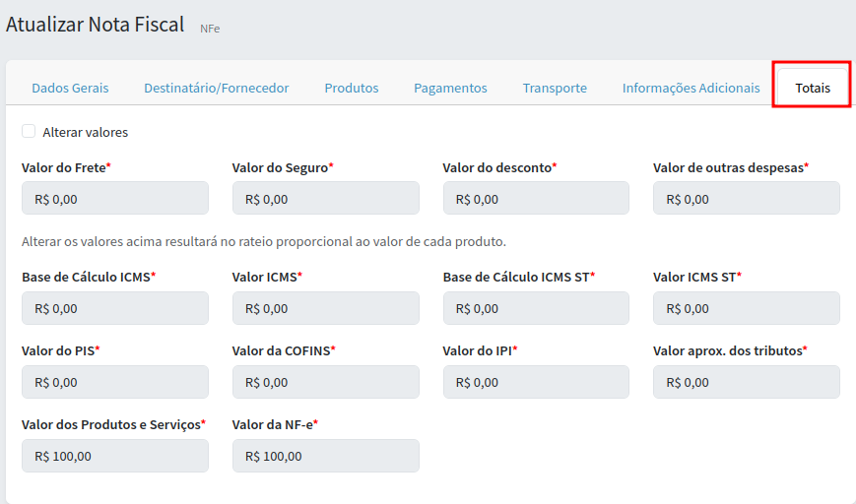
Task: Switch to the Destinatário/Fornecedor tab
Action: 217,88
